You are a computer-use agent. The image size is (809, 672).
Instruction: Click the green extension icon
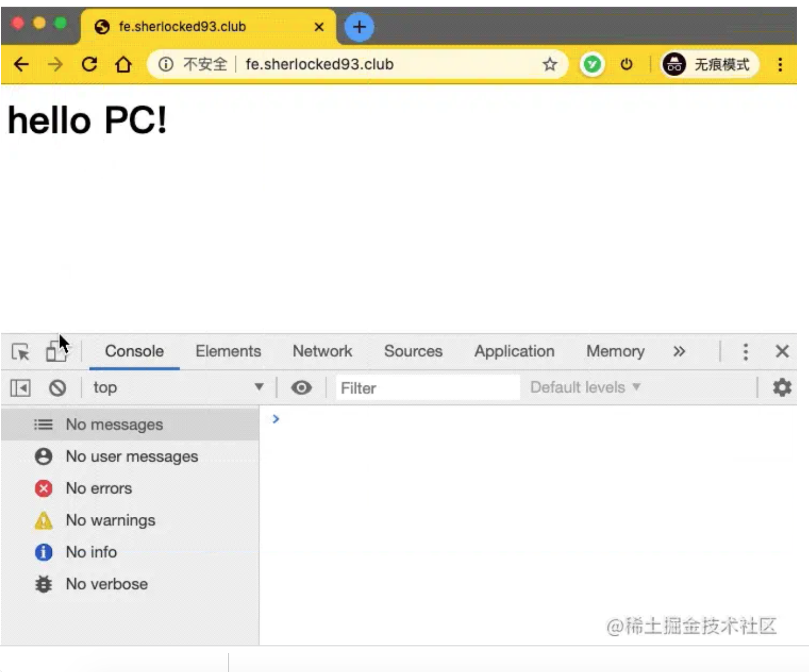click(x=592, y=65)
